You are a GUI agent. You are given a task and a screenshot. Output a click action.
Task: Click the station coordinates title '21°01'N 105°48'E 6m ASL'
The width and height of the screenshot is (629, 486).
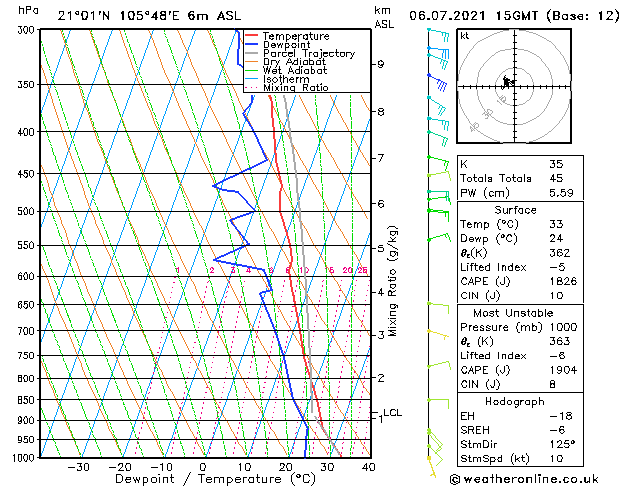pos(149,16)
